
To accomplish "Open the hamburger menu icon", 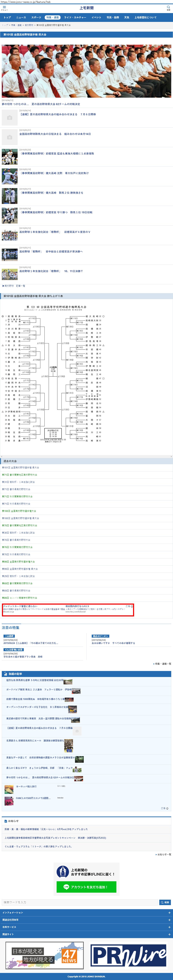I will pyautogui.click(x=4, y=7).
